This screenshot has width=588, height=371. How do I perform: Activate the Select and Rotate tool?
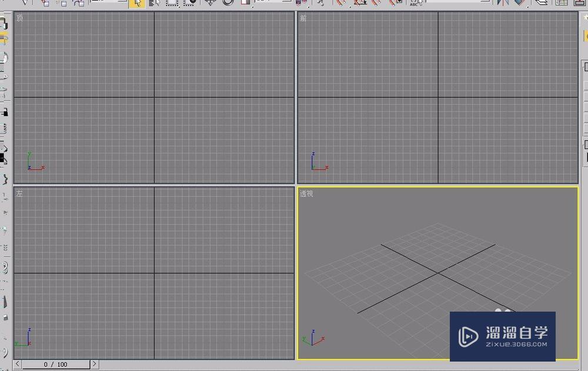coord(229,3)
